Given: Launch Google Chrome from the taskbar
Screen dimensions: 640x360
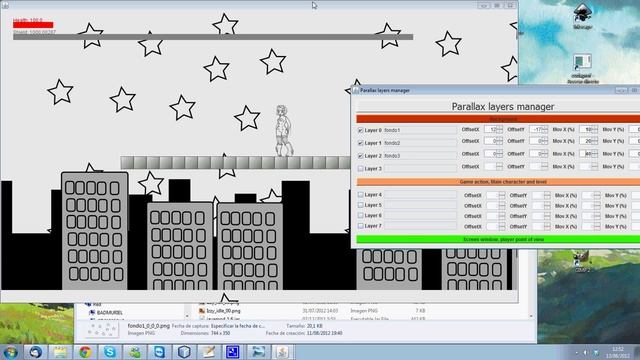Looking at the screenshot, I should (x=85, y=352).
